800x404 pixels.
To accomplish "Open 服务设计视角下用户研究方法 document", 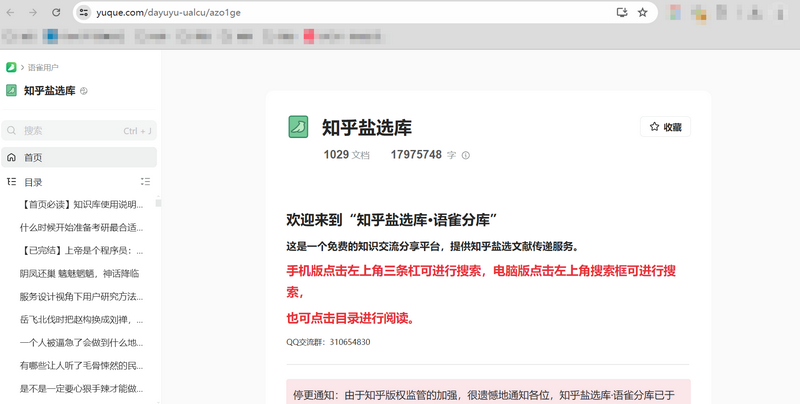I will point(81,297).
